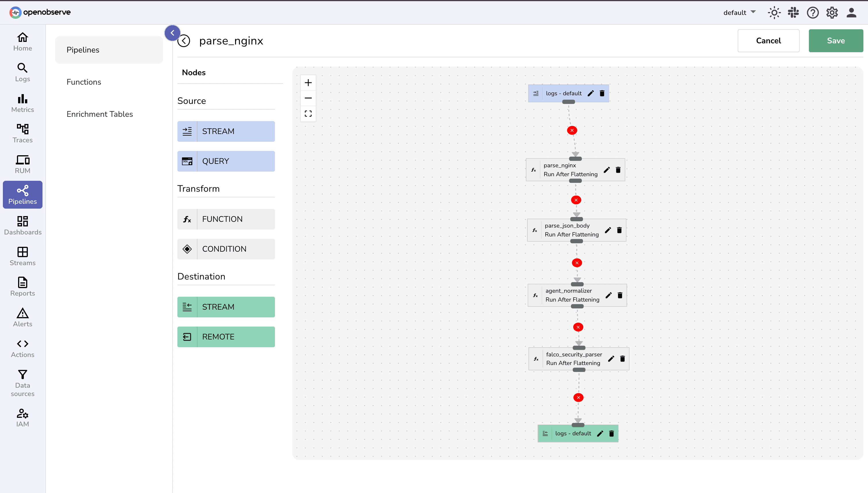Viewport: 868px width, 493px height.
Task: Open the Streams sidebar icon
Action: point(22,256)
